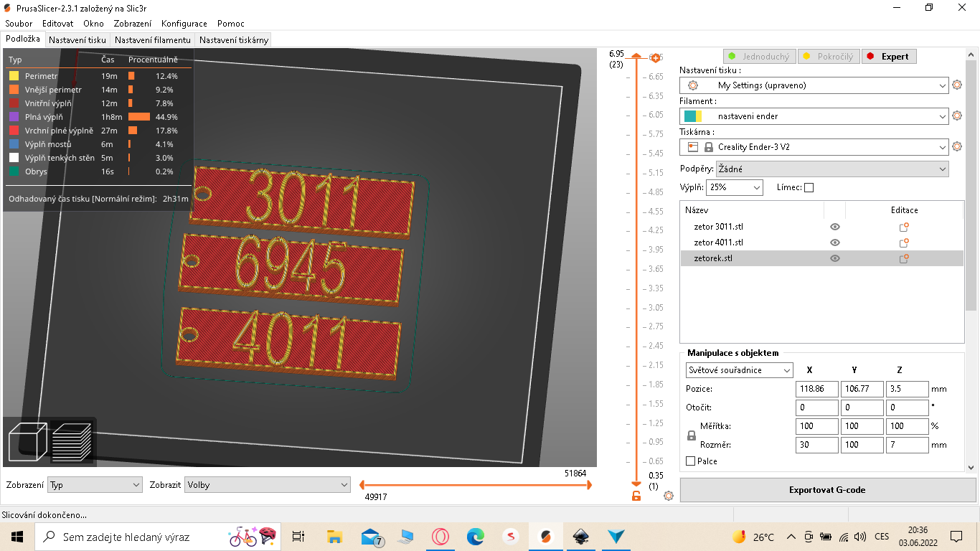
Task: Click the Rozměr Z field showing 7
Action: (908, 445)
